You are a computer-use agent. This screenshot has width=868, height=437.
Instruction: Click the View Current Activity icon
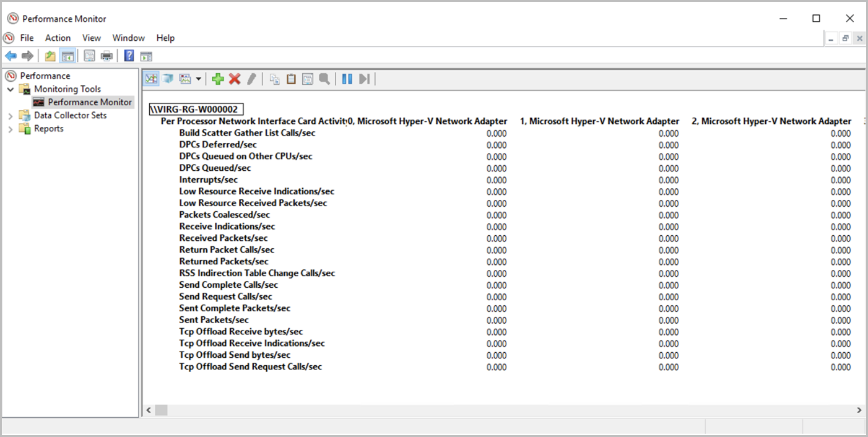[x=151, y=79]
